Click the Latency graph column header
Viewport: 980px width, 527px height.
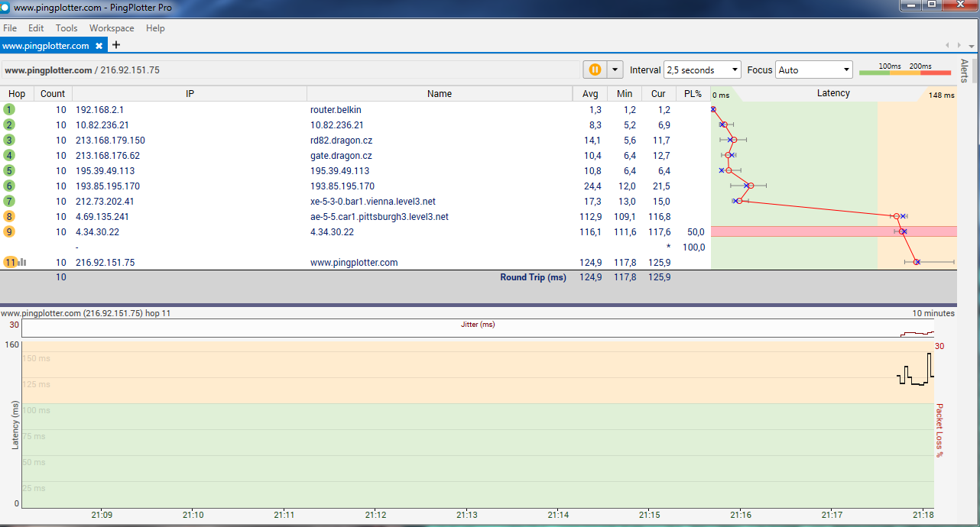coord(833,93)
